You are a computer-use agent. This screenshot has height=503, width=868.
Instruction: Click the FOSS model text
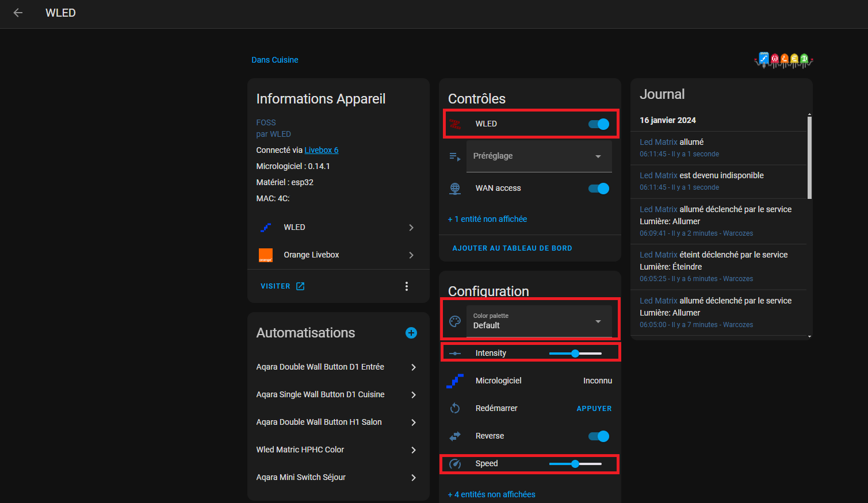[x=266, y=122]
